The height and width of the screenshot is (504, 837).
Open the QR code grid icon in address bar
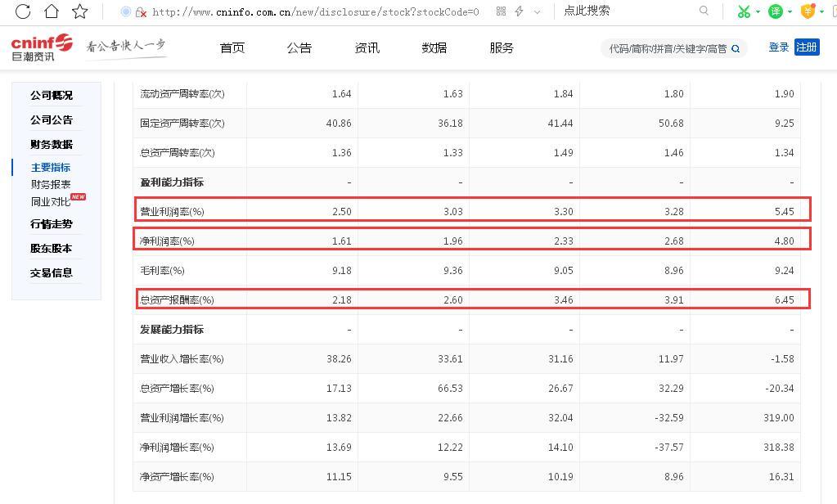[x=501, y=11]
